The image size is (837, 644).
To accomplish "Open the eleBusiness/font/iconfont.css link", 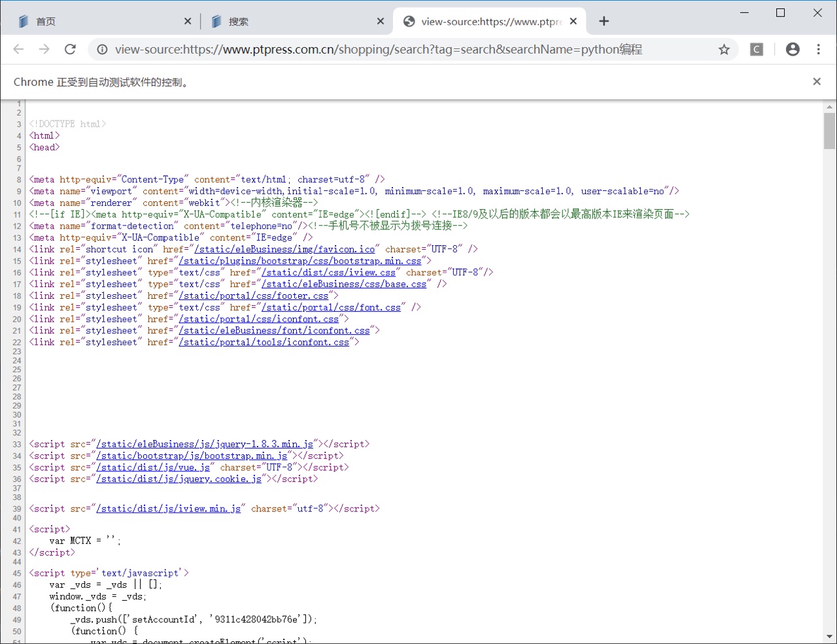I will [274, 331].
